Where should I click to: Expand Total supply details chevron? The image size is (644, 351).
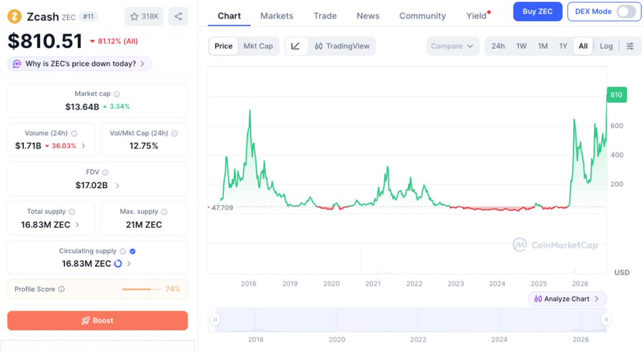click(78, 224)
